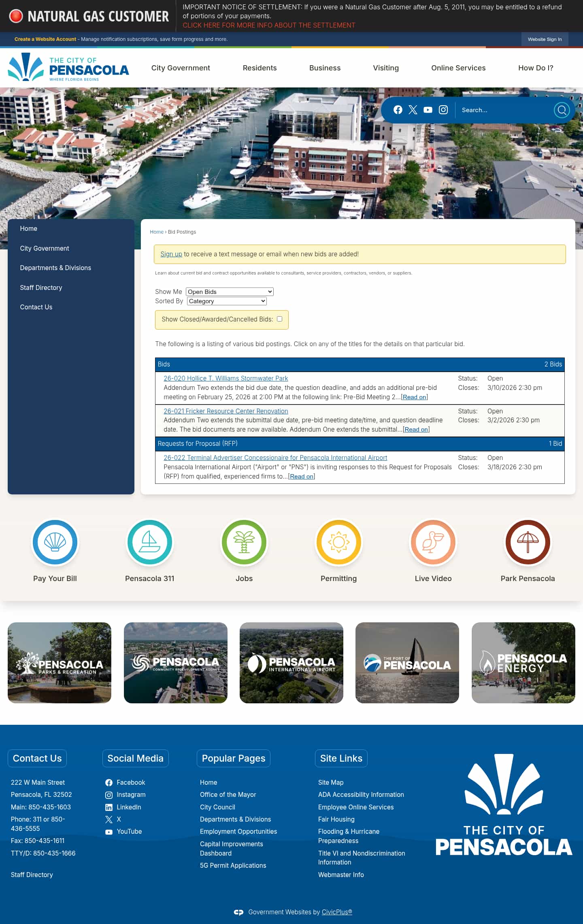
Task: Click the footer YouTube icon
Action: (x=109, y=832)
